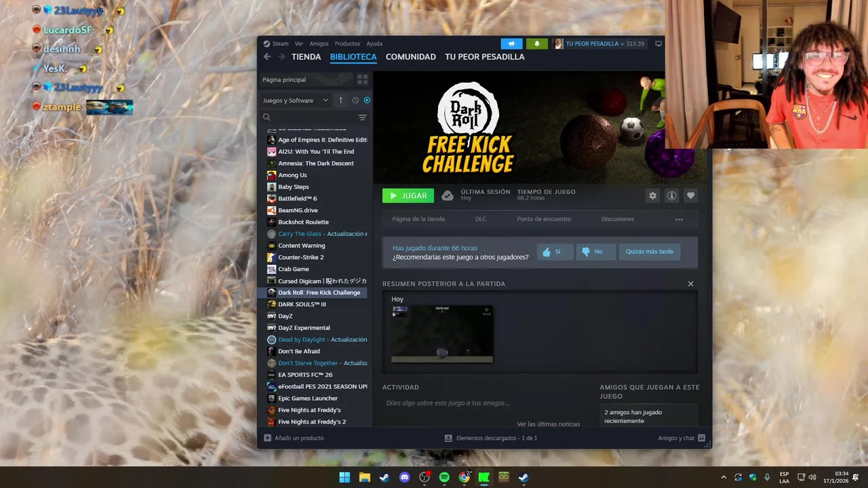Open the DLC section link
Screen dimensions: 868x488
481,219
